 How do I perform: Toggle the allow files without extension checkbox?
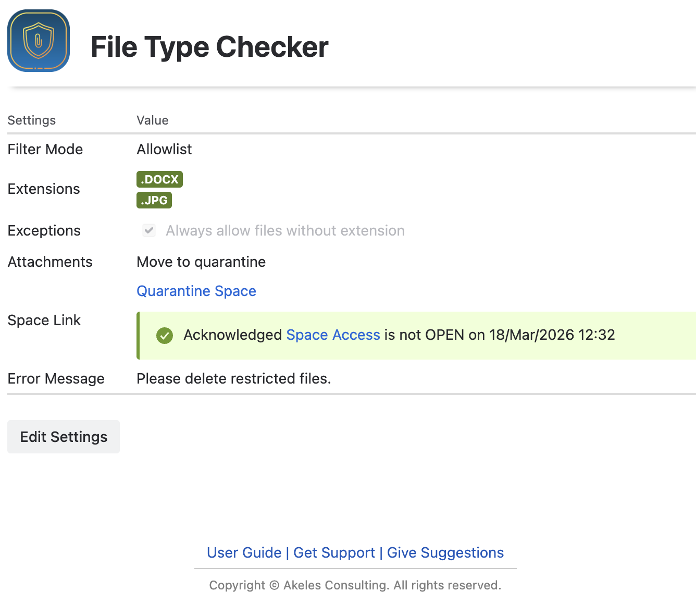tap(149, 230)
